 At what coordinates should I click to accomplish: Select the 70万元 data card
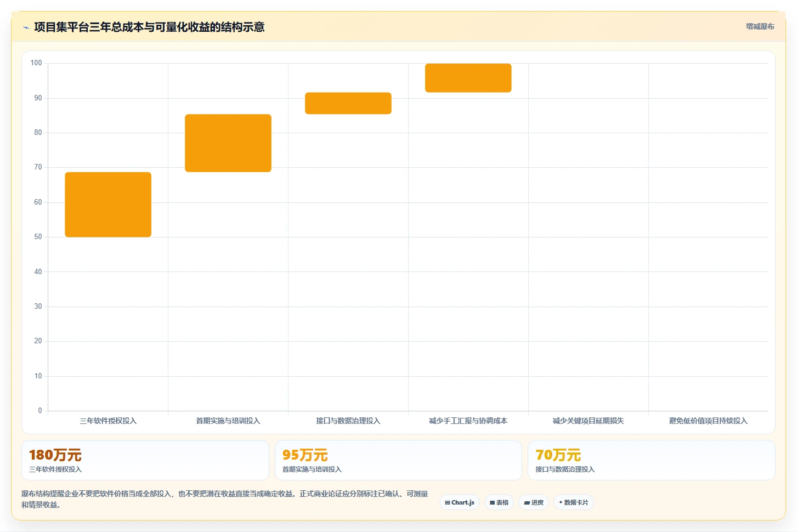652,460
